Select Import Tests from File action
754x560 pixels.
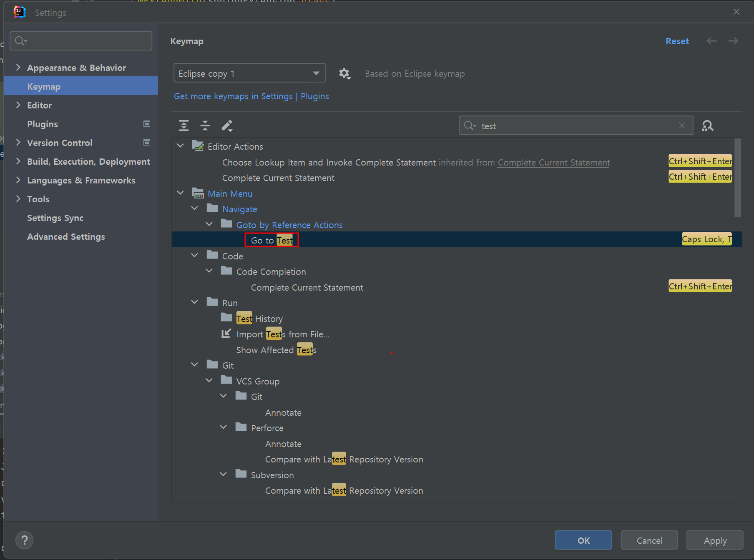click(x=283, y=334)
